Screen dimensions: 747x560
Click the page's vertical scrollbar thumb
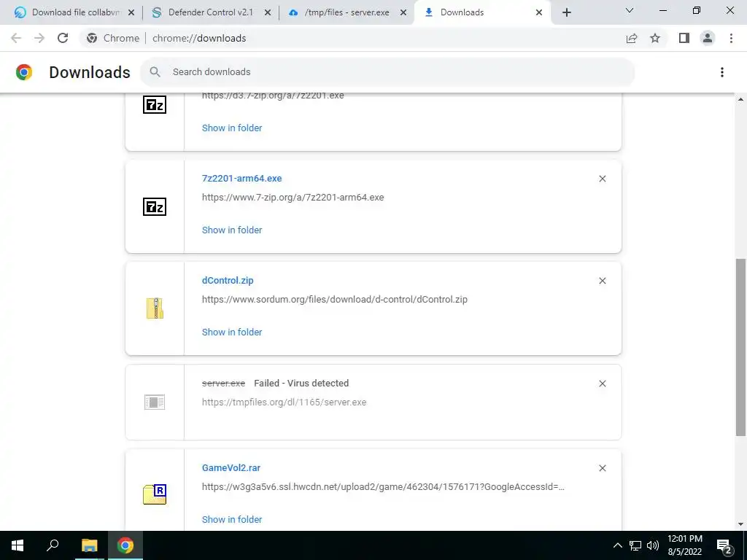(x=740, y=347)
